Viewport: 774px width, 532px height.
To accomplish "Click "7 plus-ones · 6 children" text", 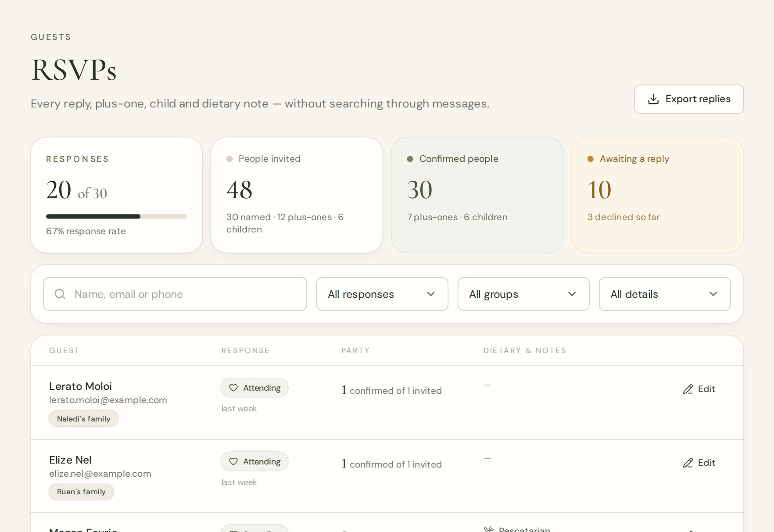I will pyautogui.click(x=457, y=217).
